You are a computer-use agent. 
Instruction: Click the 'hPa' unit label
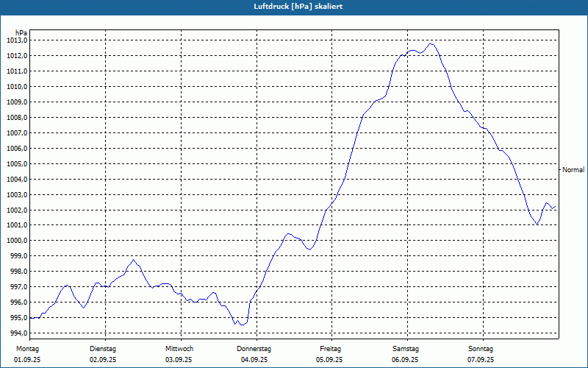click(x=21, y=32)
